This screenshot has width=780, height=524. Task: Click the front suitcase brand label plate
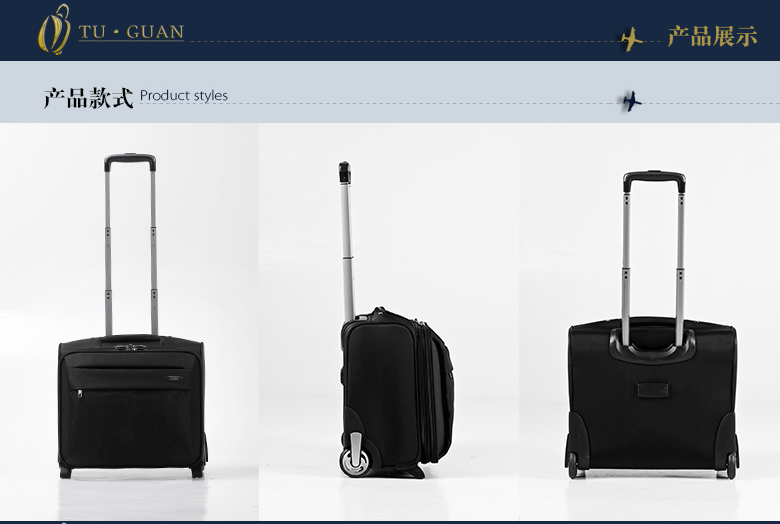tap(175, 379)
